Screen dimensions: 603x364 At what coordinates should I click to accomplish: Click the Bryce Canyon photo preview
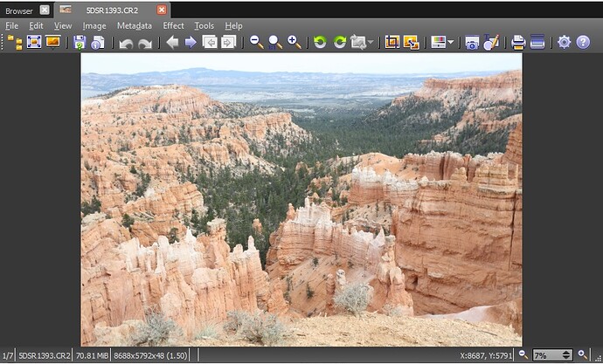301,199
